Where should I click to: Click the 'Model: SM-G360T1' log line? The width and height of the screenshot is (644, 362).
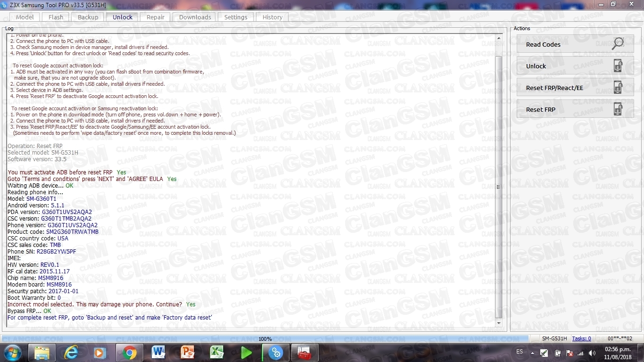coord(32,199)
